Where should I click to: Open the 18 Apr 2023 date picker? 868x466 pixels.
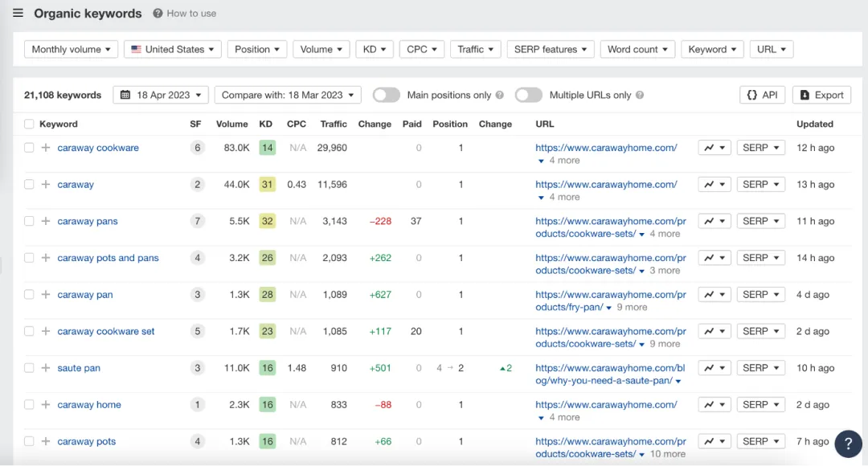(x=161, y=95)
